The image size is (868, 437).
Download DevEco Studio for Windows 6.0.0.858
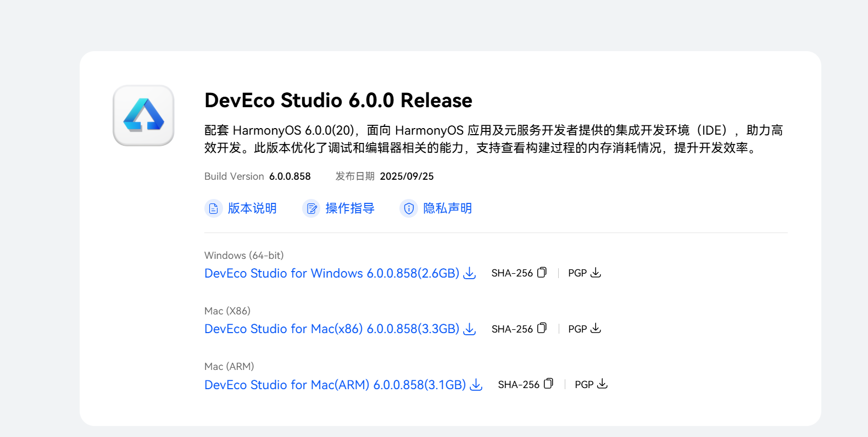[x=331, y=273]
